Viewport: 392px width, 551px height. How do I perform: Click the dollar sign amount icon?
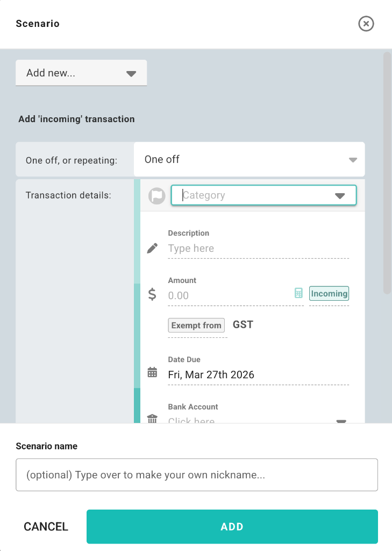152,294
